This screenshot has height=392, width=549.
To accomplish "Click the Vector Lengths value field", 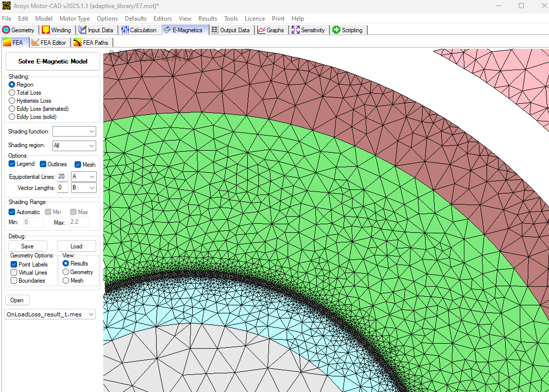I will click(x=62, y=188).
